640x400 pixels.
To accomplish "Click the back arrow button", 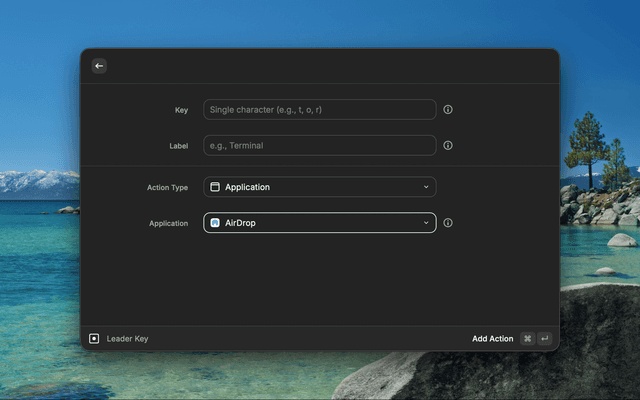I will click(99, 66).
